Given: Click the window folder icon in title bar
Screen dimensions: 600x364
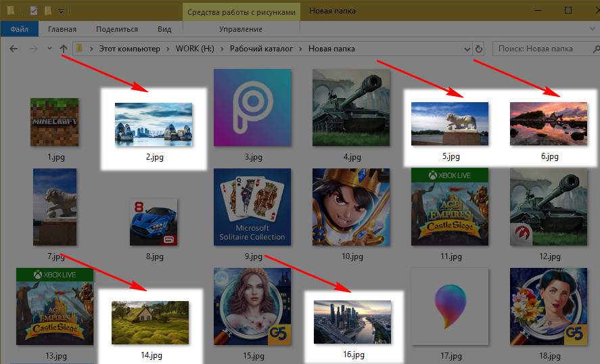Looking at the screenshot, I should (x=11, y=11).
